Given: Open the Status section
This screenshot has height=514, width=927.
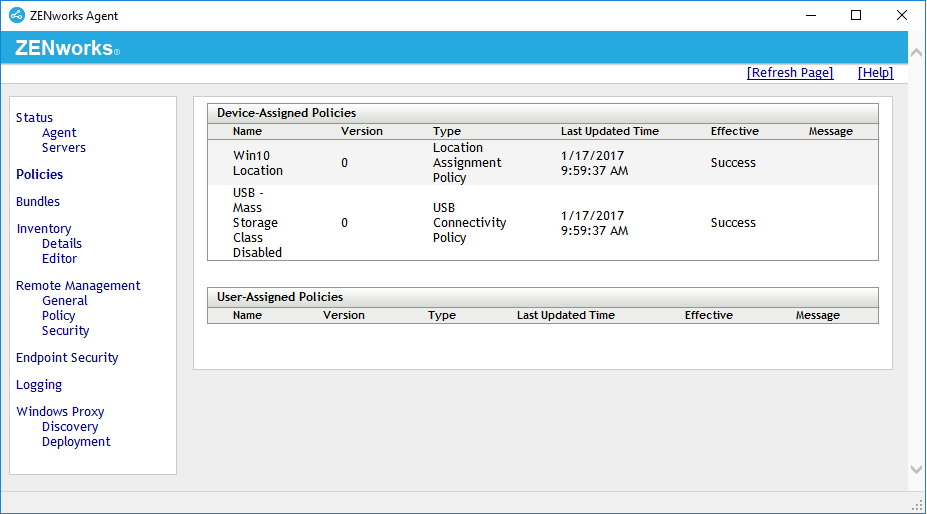Looking at the screenshot, I should click(34, 118).
